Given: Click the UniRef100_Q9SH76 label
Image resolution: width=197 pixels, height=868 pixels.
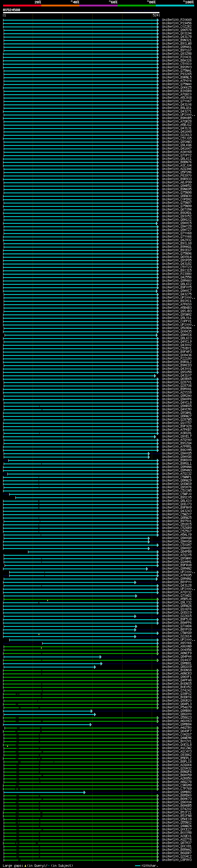Looking at the screenshot, I should [x=177, y=487].
